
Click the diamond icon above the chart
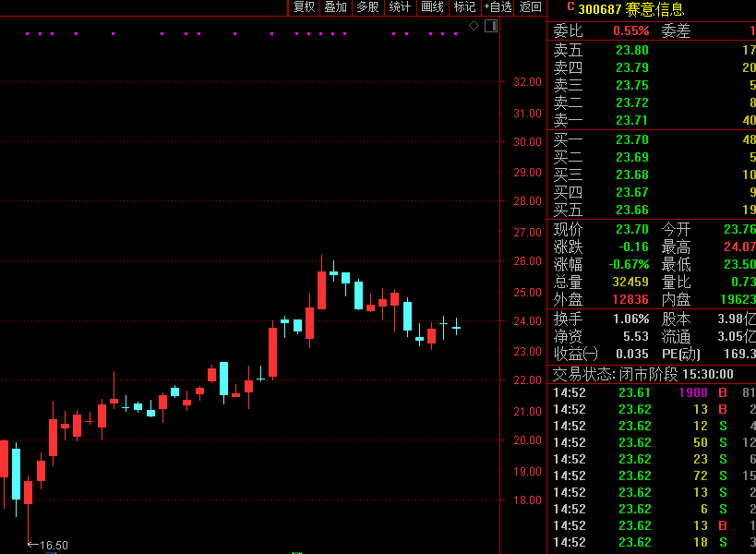(474, 26)
